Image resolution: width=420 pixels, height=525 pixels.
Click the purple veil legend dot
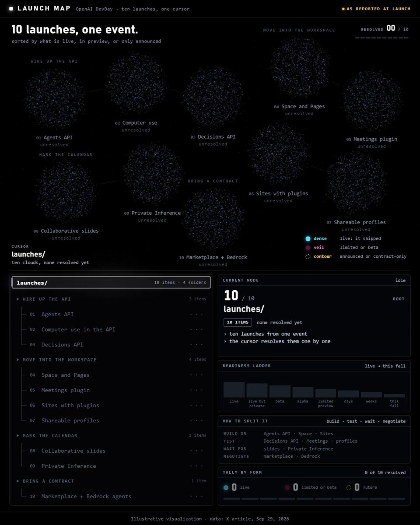pos(308,248)
